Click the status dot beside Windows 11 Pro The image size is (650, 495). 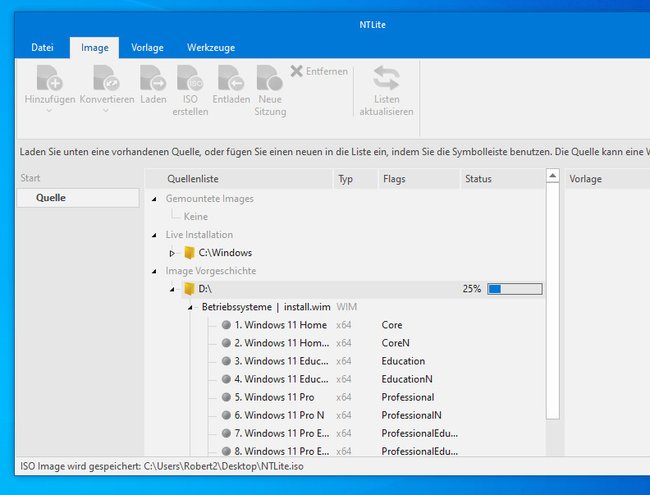click(x=226, y=397)
